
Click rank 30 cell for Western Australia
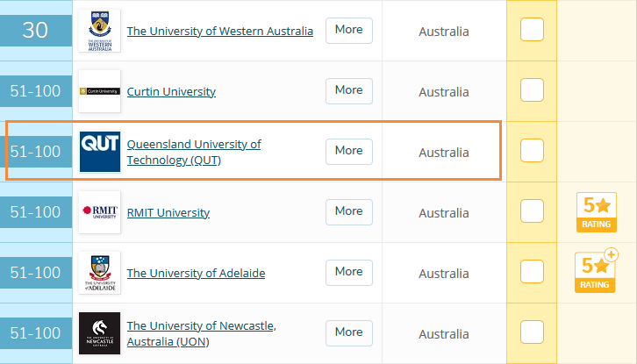35,31
